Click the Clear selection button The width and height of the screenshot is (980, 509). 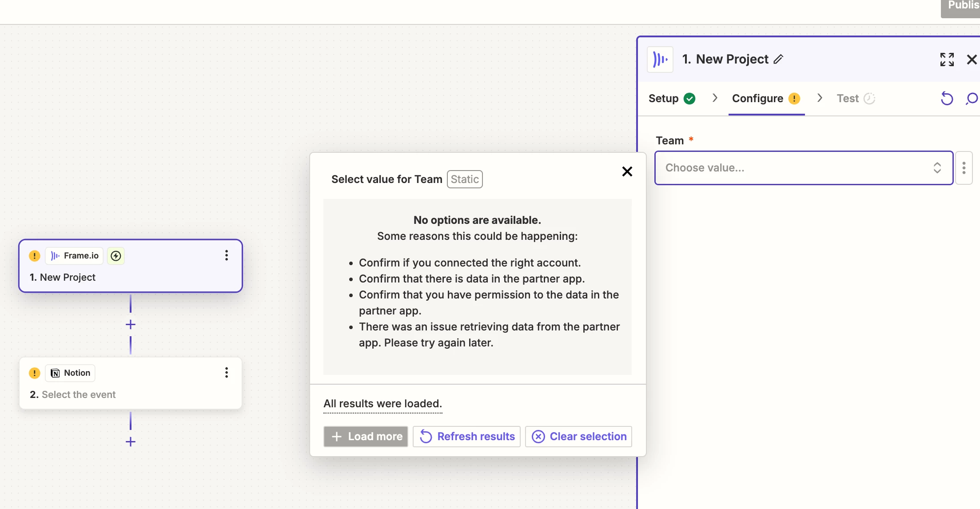tap(578, 437)
